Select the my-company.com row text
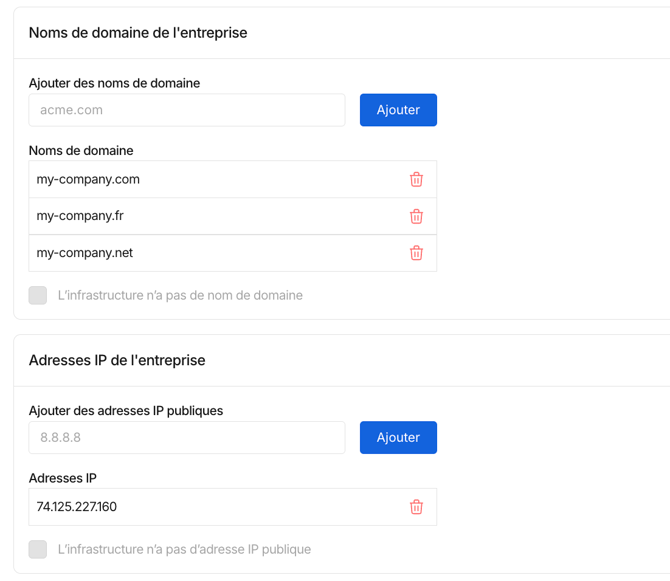Screen dimensions: 670x581 pyautogui.click(x=88, y=179)
